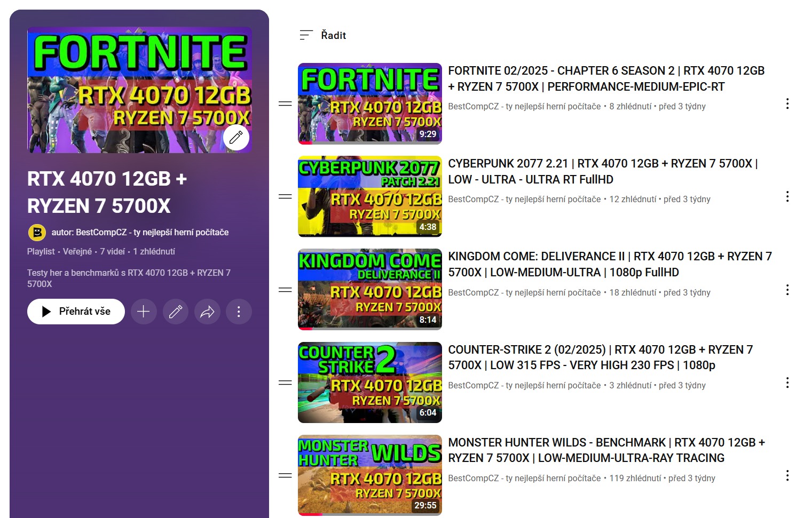The height and width of the screenshot is (518, 812).
Task: Open more options for Counter-Strike 2 video
Action: 787,382
